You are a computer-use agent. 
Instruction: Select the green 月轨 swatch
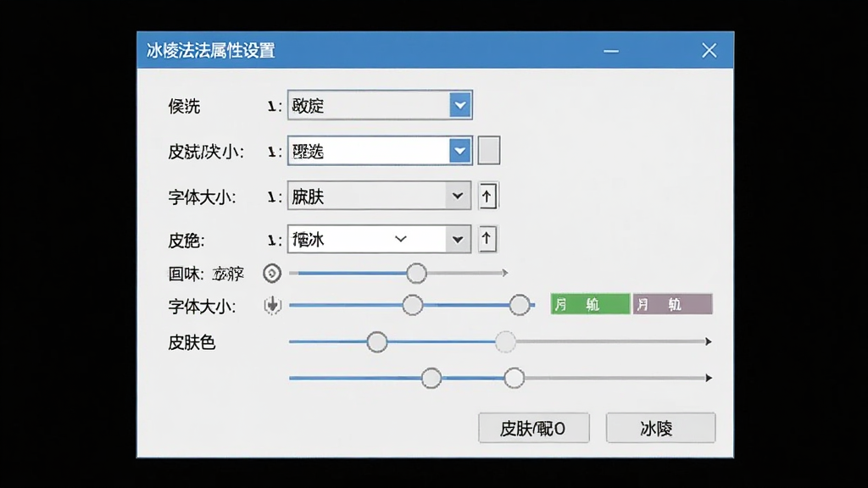[590, 304]
